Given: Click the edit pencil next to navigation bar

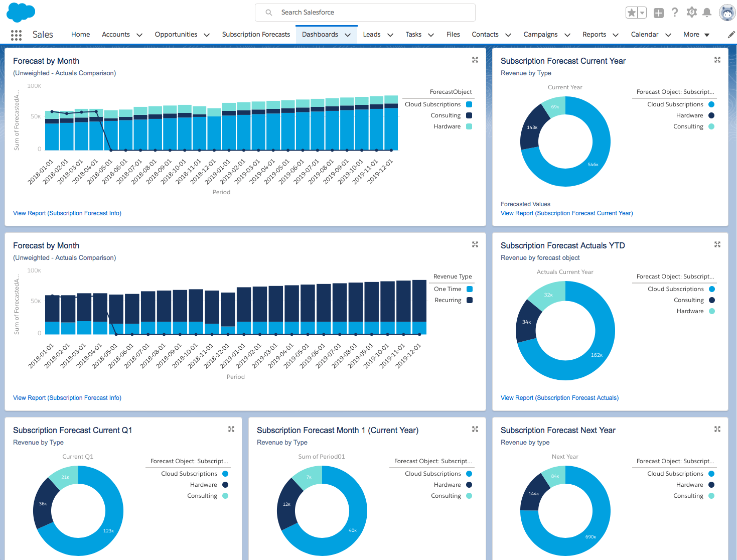Looking at the screenshot, I should tap(730, 34).
